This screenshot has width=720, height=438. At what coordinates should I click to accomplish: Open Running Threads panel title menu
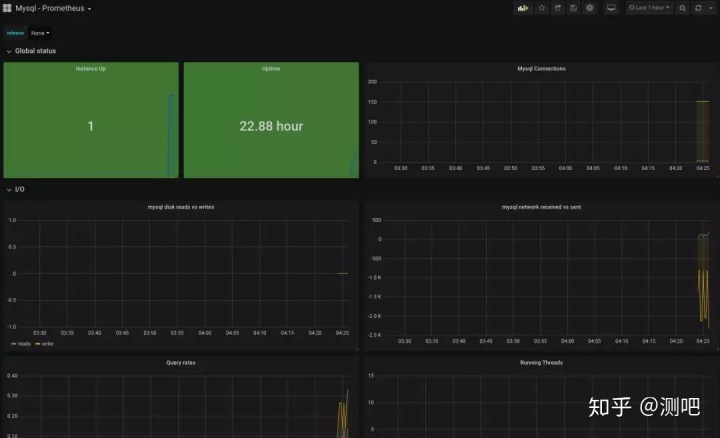pyautogui.click(x=541, y=363)
